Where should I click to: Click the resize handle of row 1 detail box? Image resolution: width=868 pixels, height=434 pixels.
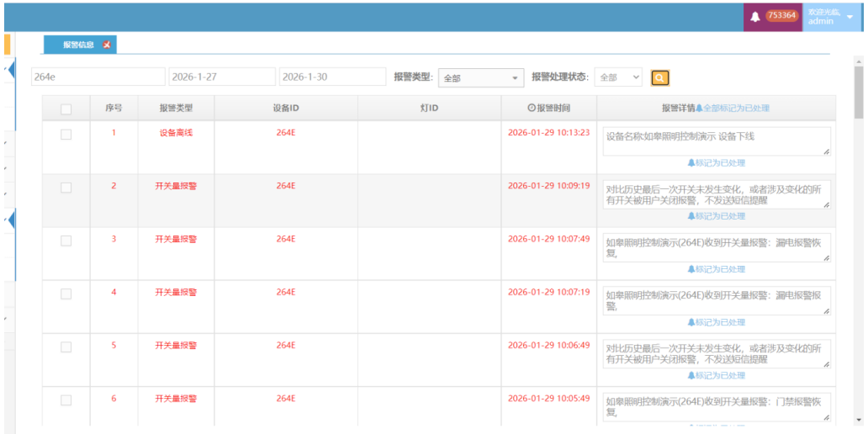click(x=826, y=151)
